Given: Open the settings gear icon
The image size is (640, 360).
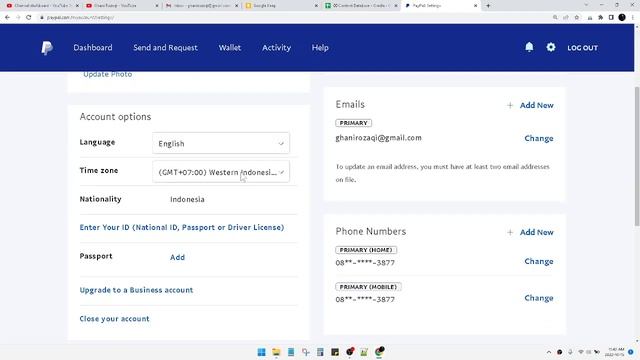Looking at the screenshot, I should point(551,47).
